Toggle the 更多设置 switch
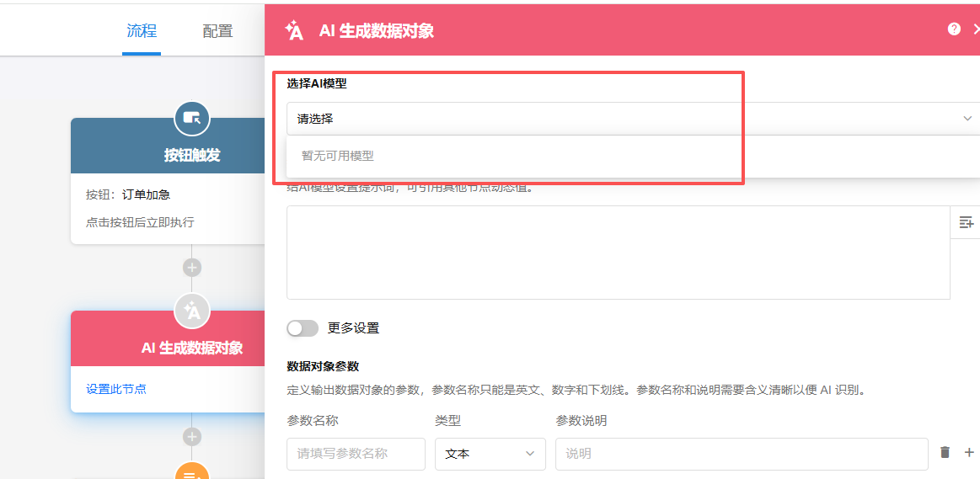The width and height of the screenshot is (980, 479). click(x=303, y=327)
